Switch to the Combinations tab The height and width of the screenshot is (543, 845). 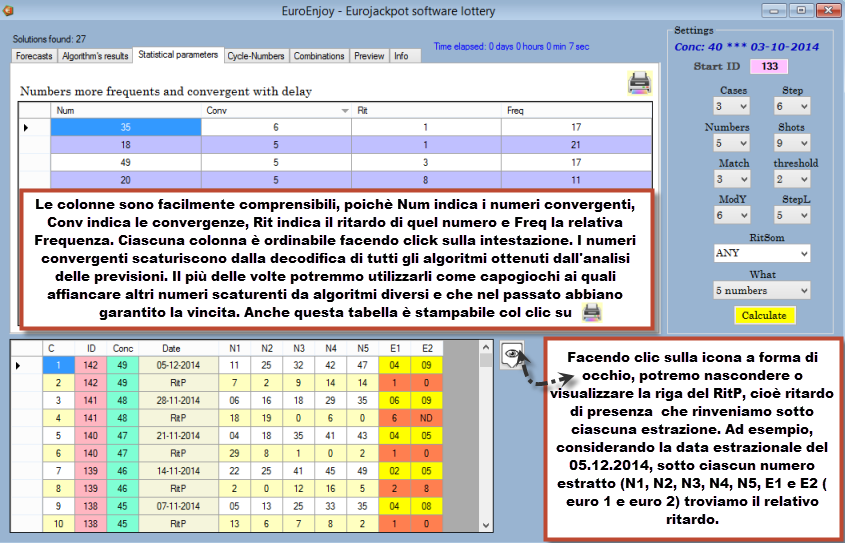click(x=319, y=56)
